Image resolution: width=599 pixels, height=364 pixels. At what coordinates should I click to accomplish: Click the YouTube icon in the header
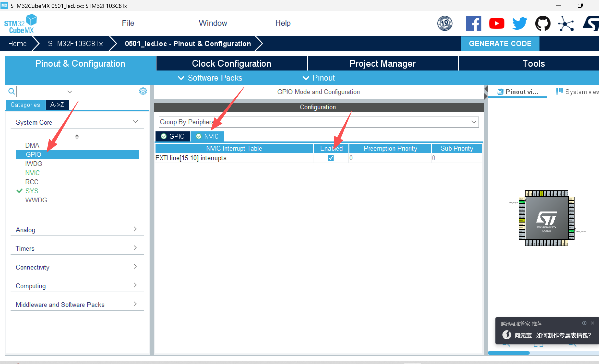496,23
